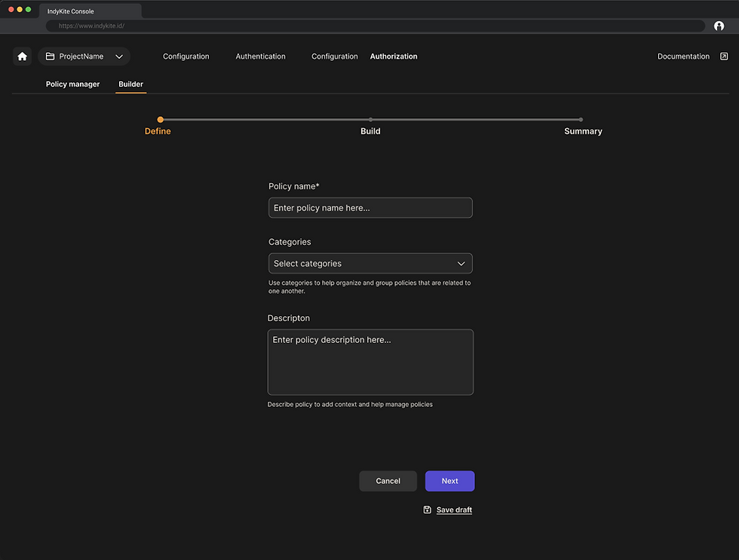Click the Next button
The image size is (739, 560).
click(449, 481)
